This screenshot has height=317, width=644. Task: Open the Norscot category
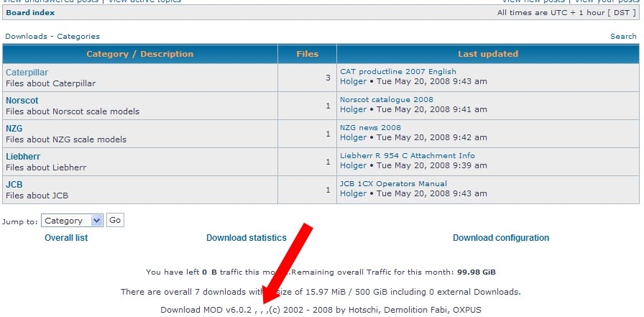(x=22, y=101)
